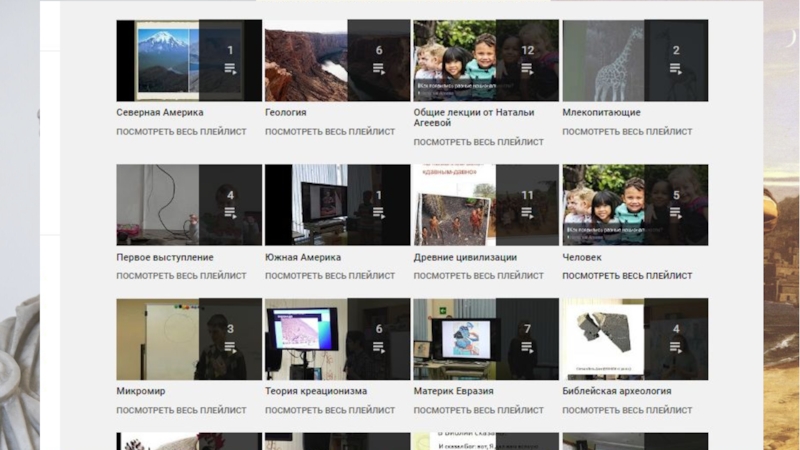
Task: Click playlist icon on Геология thumbnail
Action: (x=379, y=69)
